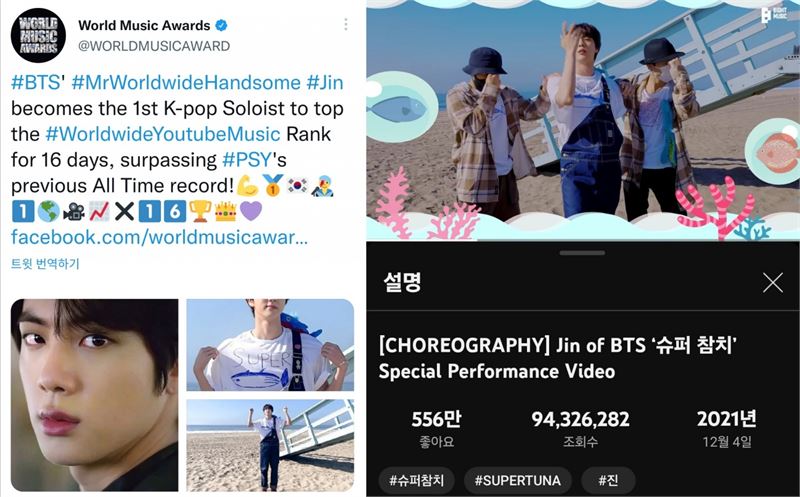Open the #MrWorldwideHandsome hashtag
Image resolution: width=800 pixels, height=497 pixels.
click(186, 83)
